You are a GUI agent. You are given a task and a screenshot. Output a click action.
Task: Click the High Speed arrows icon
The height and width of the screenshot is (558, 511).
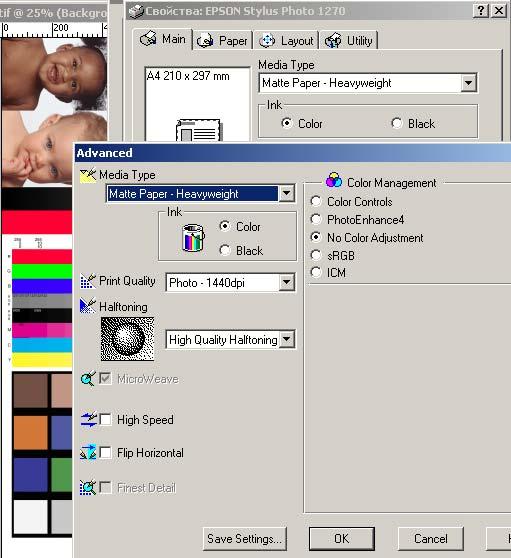point(88,420)
